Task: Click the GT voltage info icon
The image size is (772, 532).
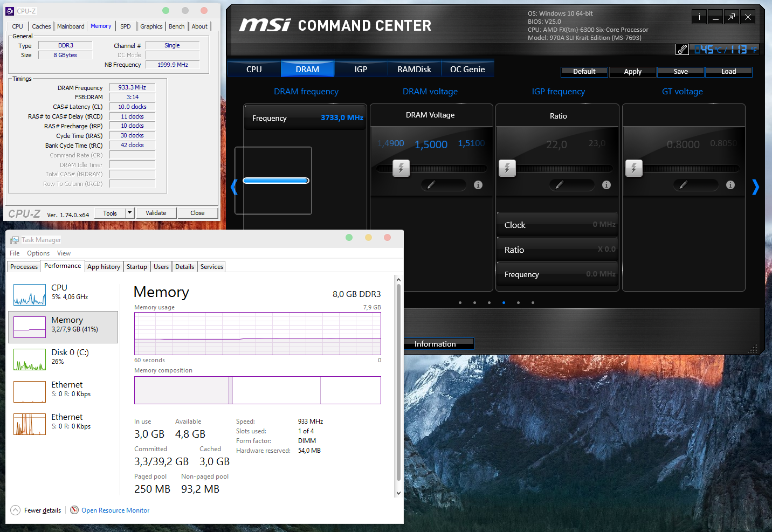Action: coord(730,185)
